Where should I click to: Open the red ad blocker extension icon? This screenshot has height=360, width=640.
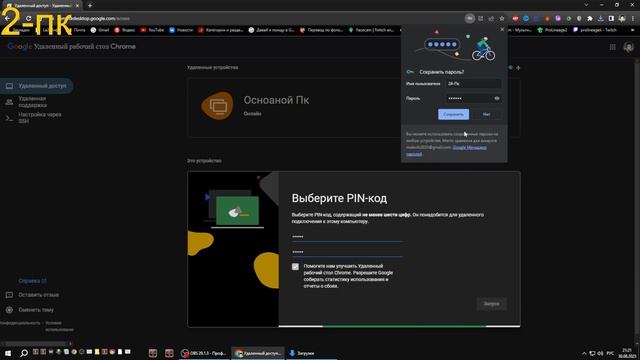click(x=516, y=18)
